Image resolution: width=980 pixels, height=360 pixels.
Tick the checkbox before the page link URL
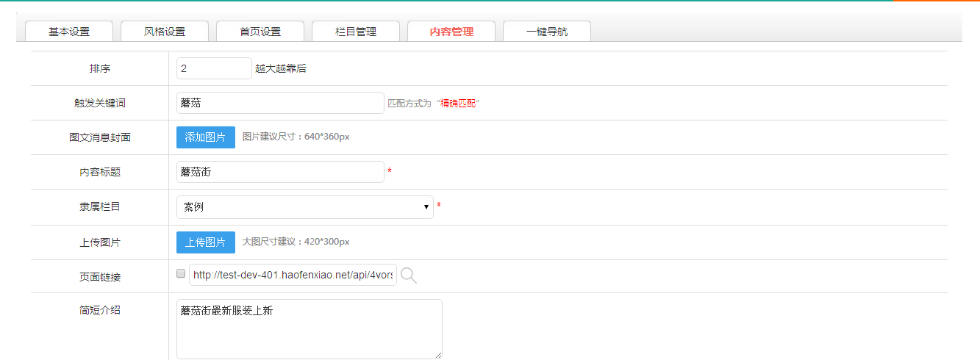[181, 273]
